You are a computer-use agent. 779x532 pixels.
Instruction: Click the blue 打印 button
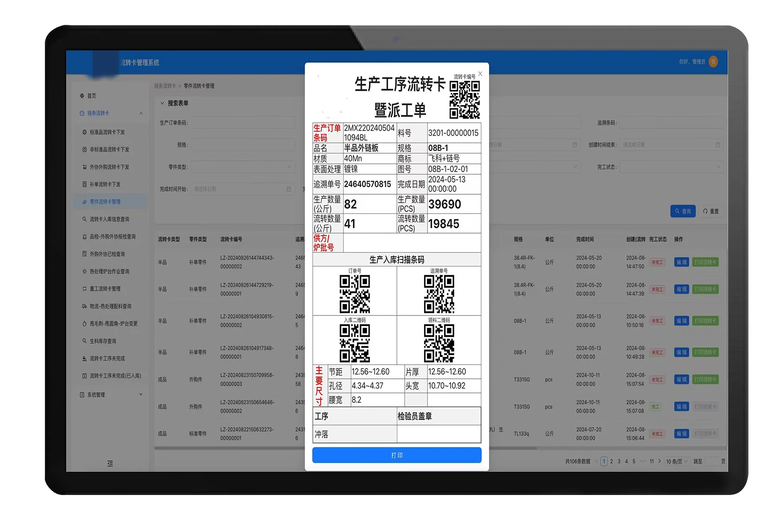[x=396, y=455]
